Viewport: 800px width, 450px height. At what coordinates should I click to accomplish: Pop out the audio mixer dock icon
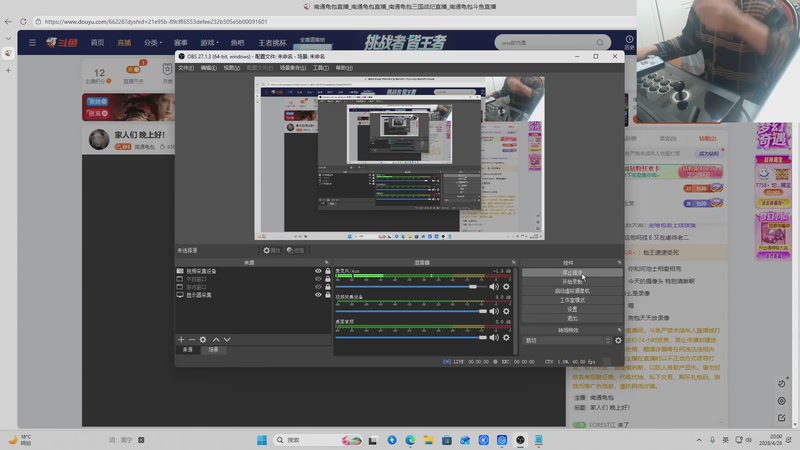pos(514,262)
